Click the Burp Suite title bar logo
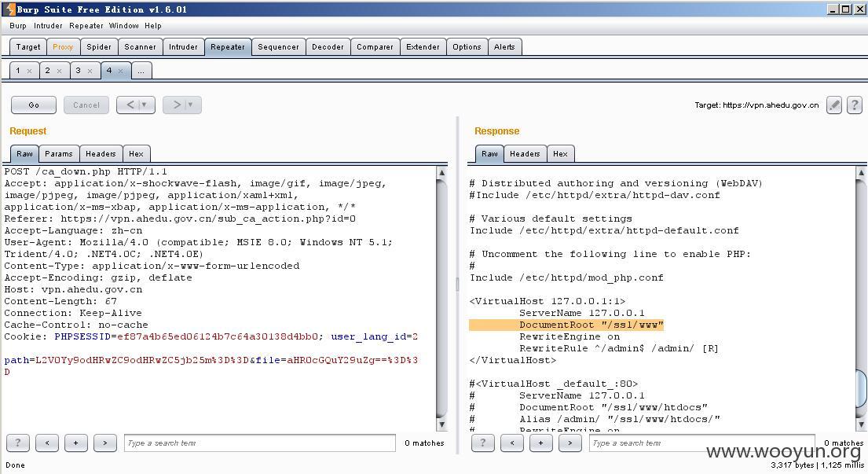Image resolution: width=868 pixels, height=474 pixels. [x=9, y=9]
